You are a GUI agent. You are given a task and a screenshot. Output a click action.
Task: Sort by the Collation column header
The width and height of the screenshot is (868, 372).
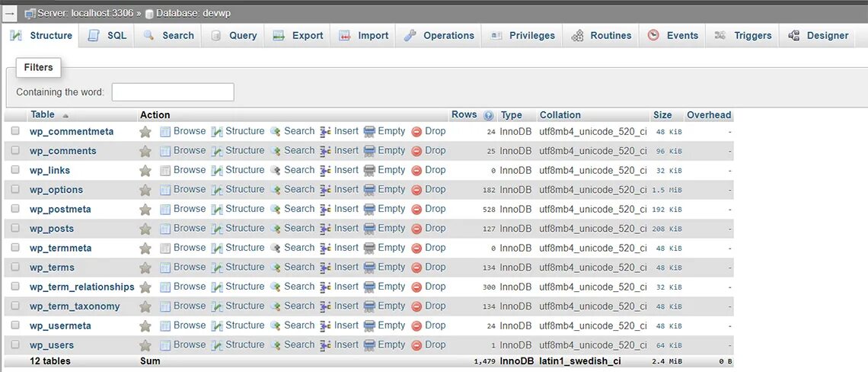(x=560, y=115)
